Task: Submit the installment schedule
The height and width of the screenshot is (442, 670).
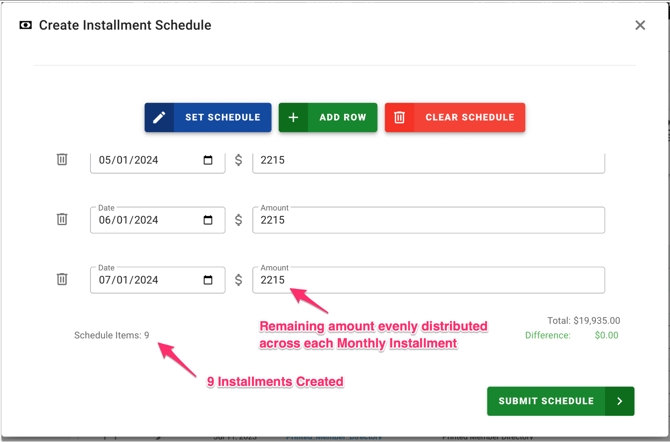Action: [x=546, y=401]
